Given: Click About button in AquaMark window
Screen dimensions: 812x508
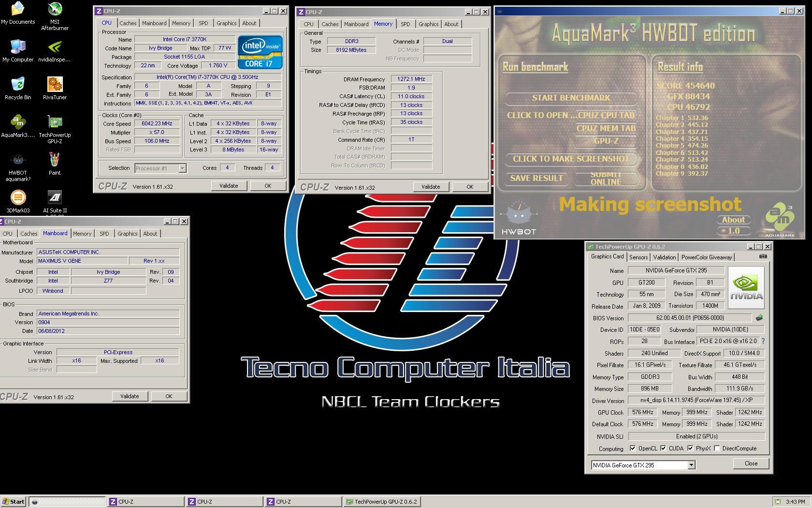Looking at the screenshot, I should click(x=733, y=220).
